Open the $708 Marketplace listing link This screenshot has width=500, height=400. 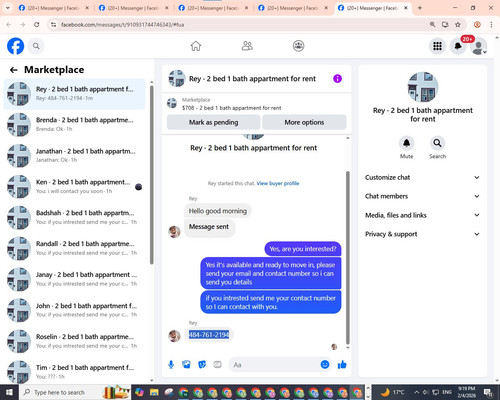(231, 108)
